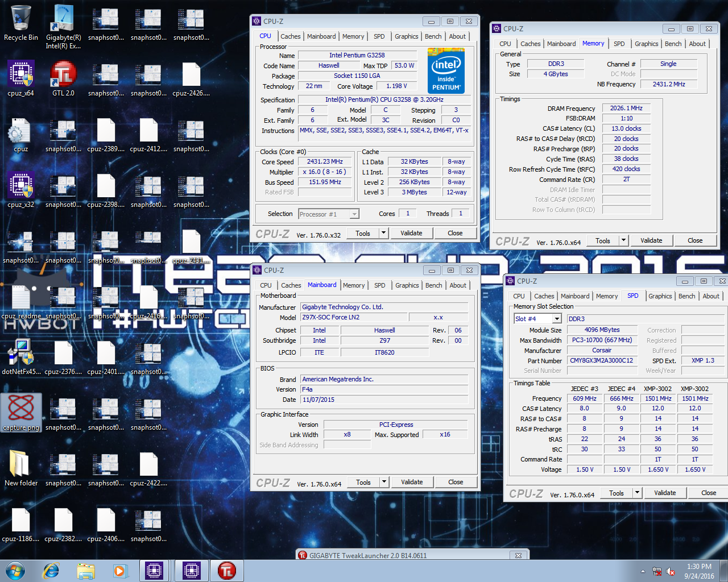This screenshot has height=582, width=728.
Task: Select the GTL 2.0 desktop shortcut
Action: [63, 78]
